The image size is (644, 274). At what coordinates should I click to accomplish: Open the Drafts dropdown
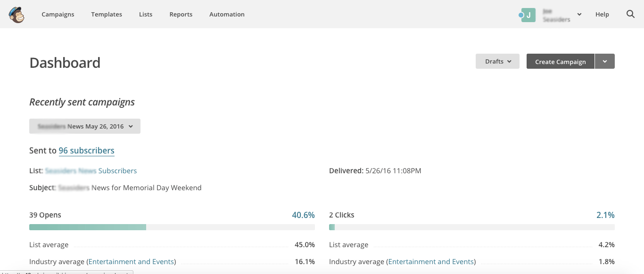point(497,61)
